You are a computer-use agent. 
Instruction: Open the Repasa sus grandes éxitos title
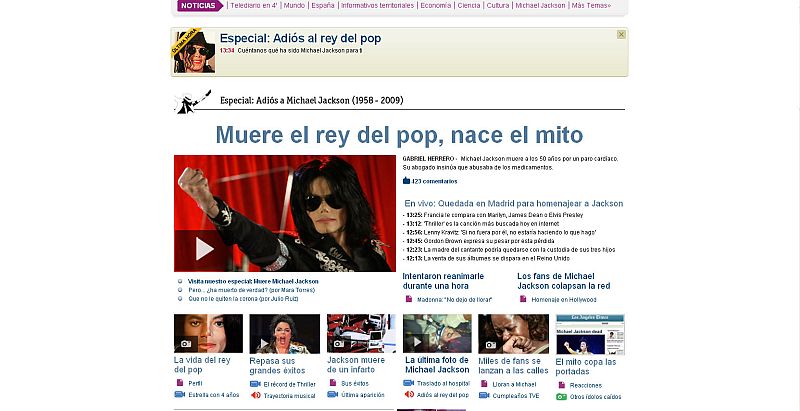point(278,366)
